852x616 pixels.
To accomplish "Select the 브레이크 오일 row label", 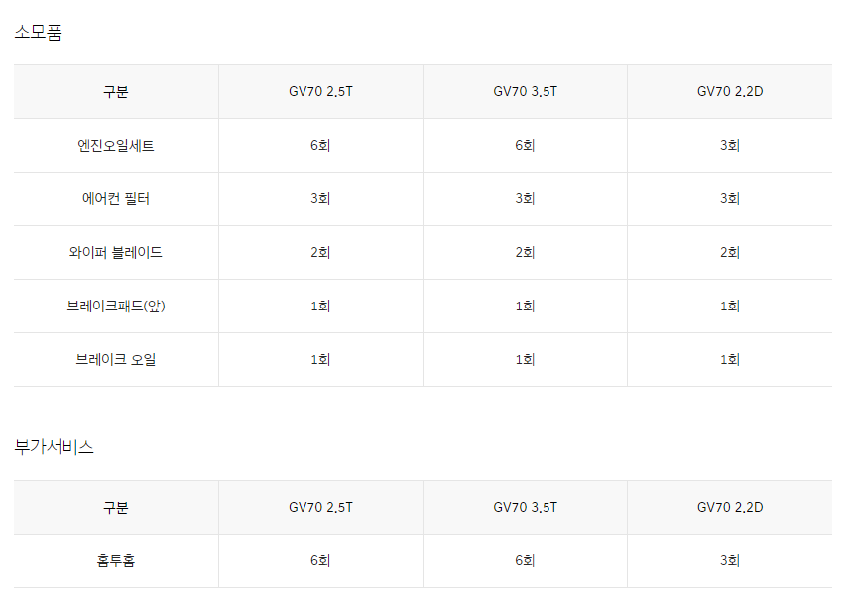I will (116, 360).
